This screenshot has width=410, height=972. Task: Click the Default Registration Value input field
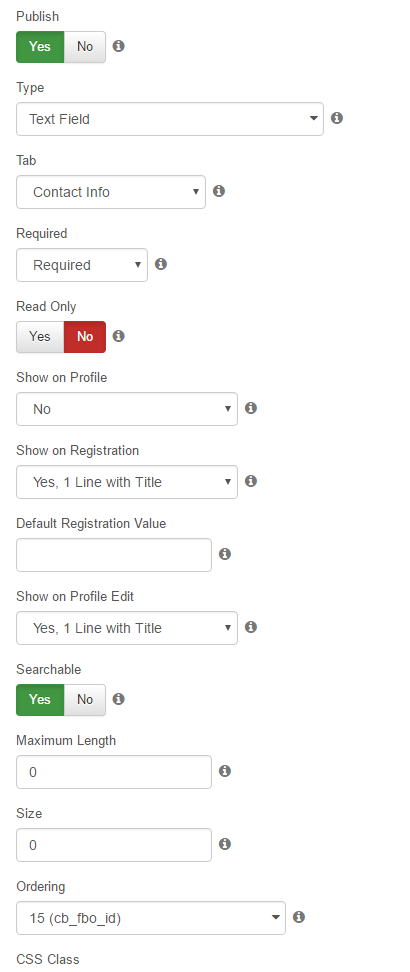point(114,555)
